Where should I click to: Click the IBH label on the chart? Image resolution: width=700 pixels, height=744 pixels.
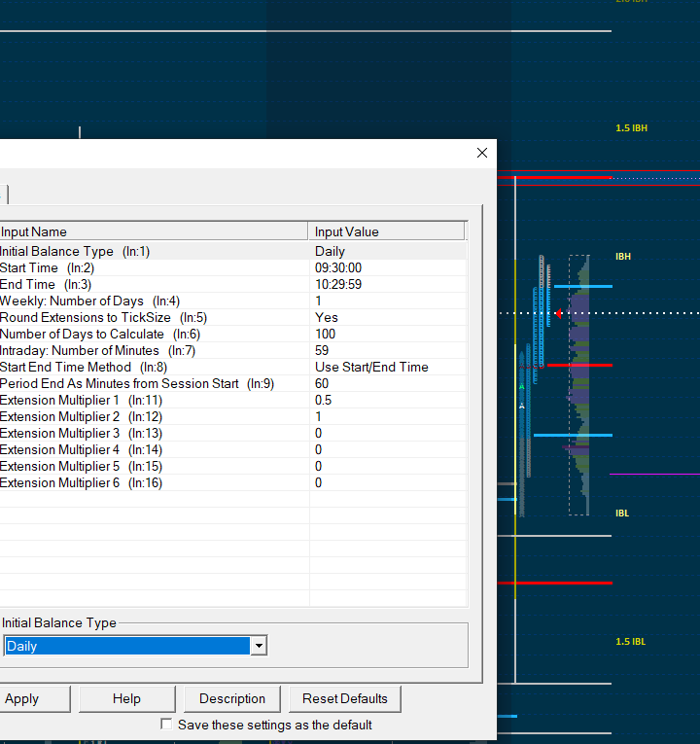[x=623, y=257]
